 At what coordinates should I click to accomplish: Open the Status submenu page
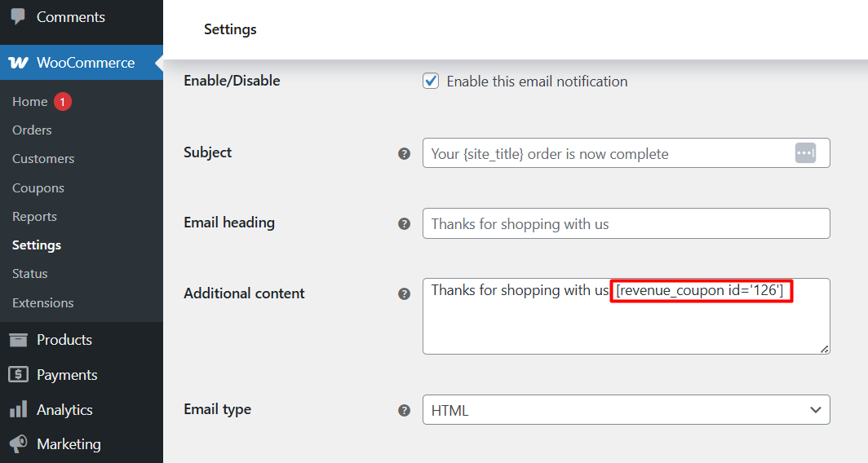point(30,274)
